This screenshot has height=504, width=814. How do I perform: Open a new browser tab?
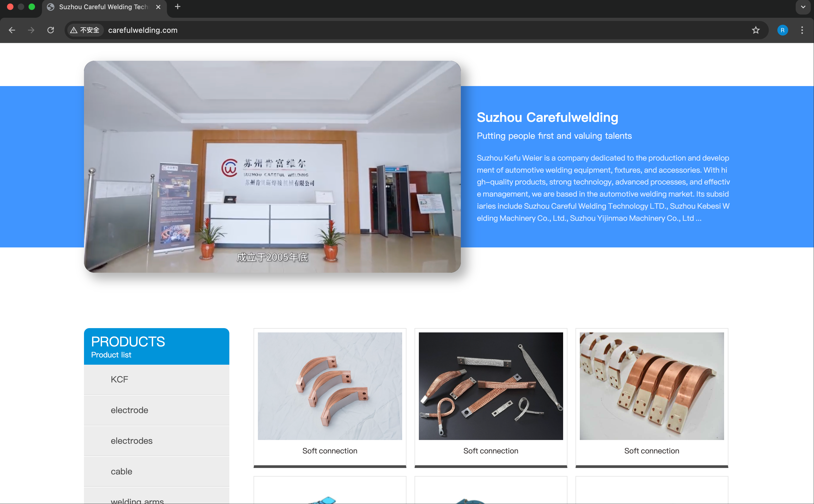pyautogui.click(x=177, y=7)
